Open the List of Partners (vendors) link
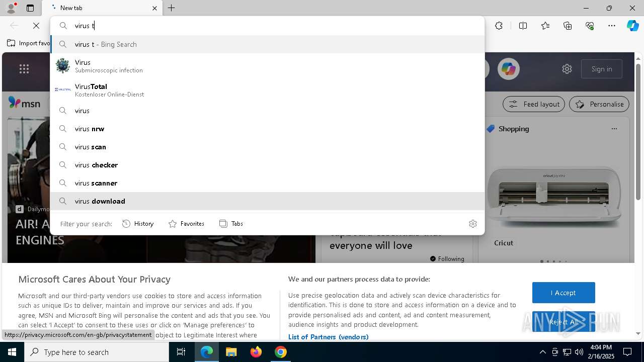 point(328,337)
